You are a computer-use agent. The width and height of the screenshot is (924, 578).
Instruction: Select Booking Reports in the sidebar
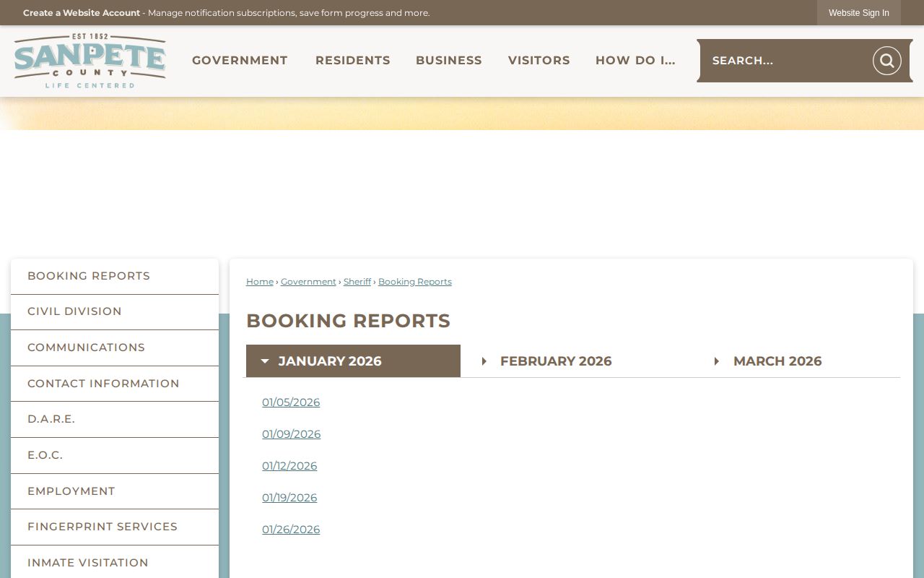tap(115, 276)
